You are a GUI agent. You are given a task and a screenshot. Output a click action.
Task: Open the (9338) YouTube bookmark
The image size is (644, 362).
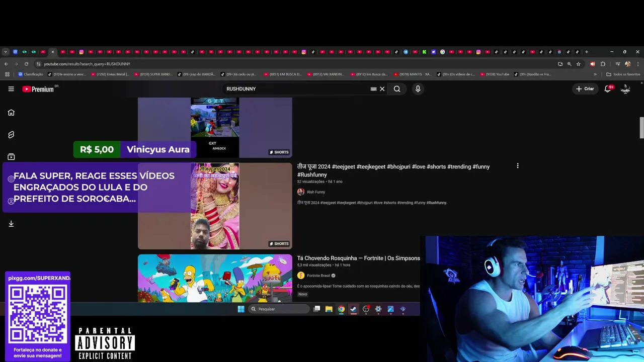pyautogui.click(x=495, y=74)
